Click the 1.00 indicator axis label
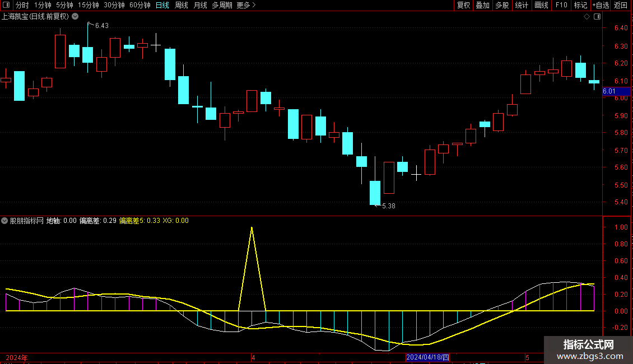Image resolution: width=633 pixels, height=364 pixels. click(621, 227)
